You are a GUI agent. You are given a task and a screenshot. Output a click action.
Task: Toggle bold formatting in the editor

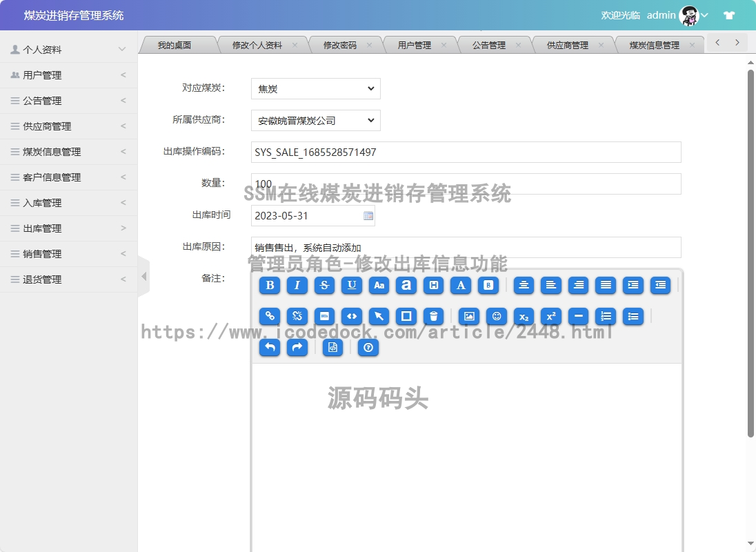270,286
